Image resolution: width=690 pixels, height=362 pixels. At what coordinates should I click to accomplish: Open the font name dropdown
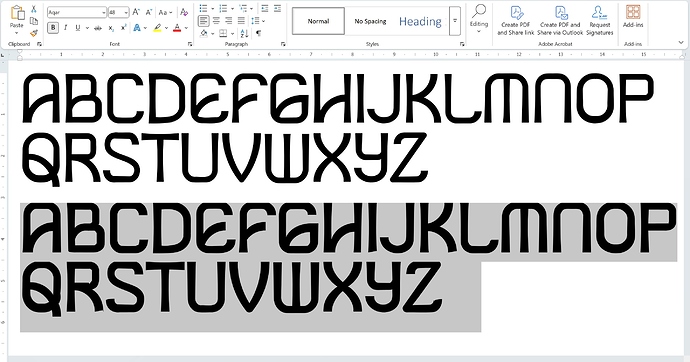(104, 12)
